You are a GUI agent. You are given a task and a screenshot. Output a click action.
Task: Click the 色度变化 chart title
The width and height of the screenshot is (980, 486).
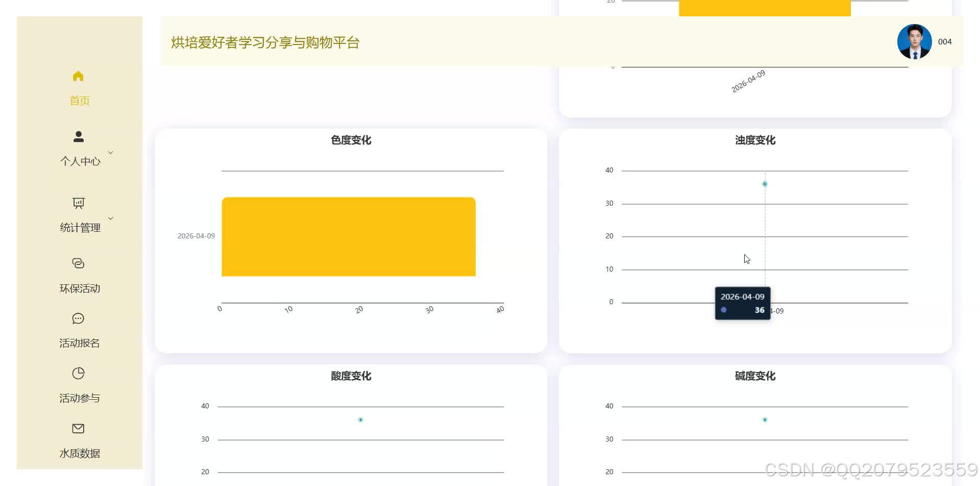351,140
